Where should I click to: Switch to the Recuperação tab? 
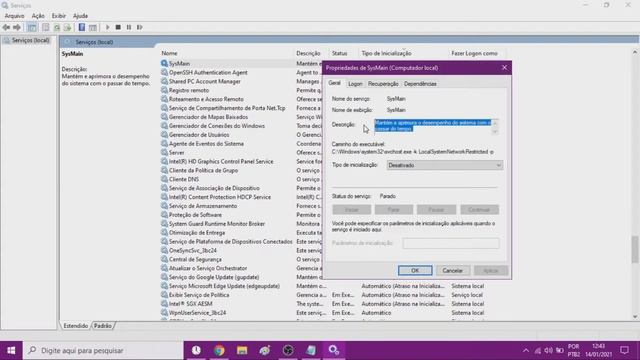pos(383,84)
